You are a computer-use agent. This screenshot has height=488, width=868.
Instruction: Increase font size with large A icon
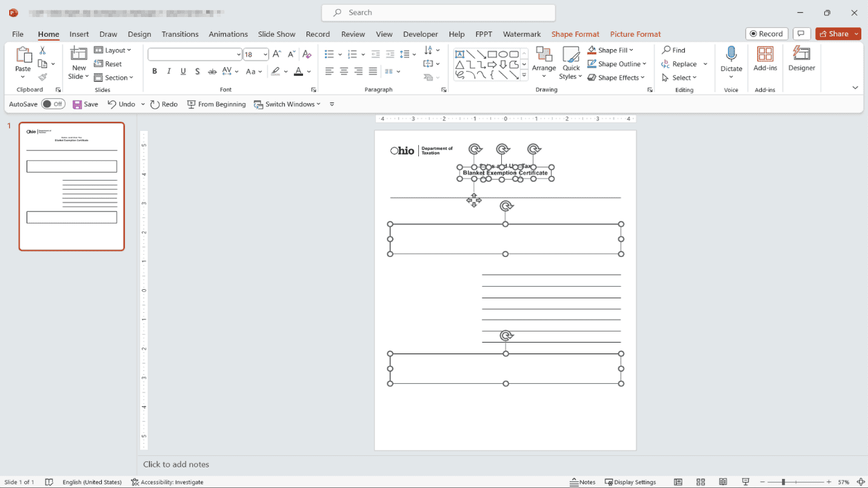276,54
